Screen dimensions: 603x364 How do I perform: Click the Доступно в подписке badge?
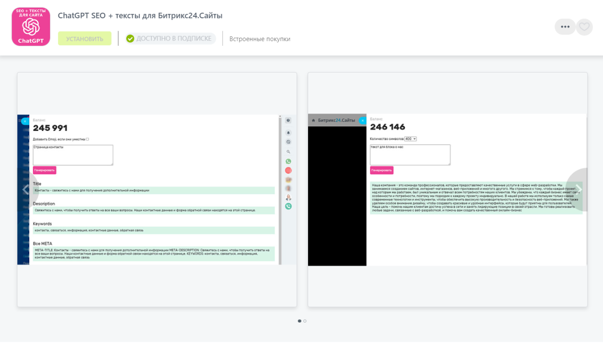tap(170, 39)
